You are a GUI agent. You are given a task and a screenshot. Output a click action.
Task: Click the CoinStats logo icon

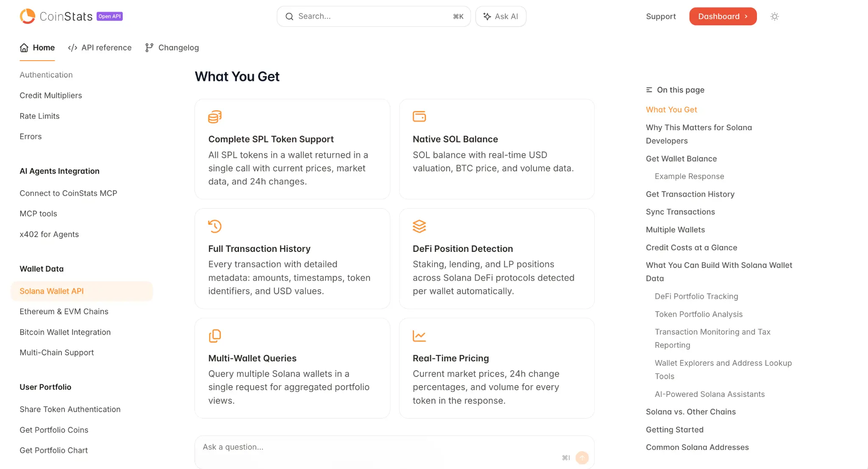click(28, 16)
